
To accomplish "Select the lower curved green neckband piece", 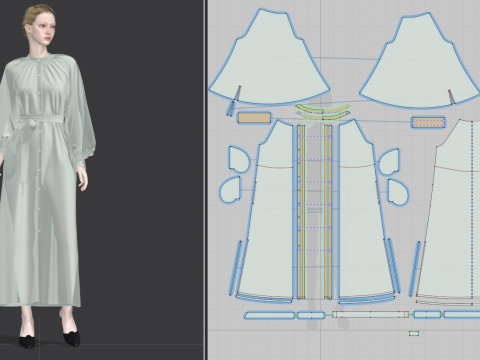I will pos(323,116).
